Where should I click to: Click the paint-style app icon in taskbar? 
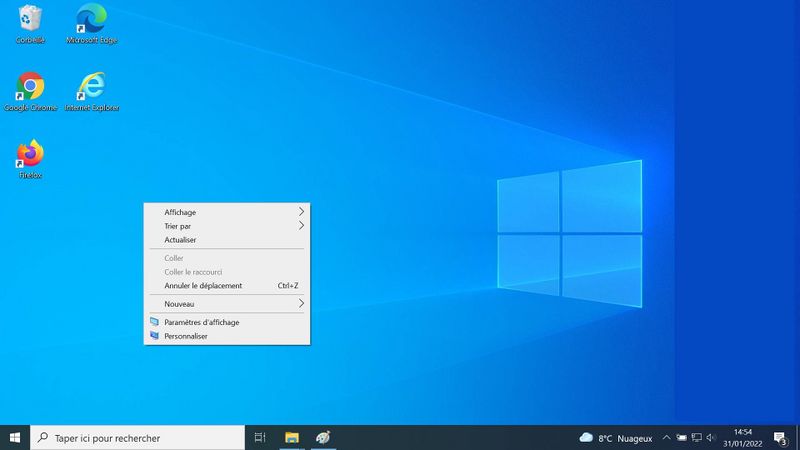(323, 438)
